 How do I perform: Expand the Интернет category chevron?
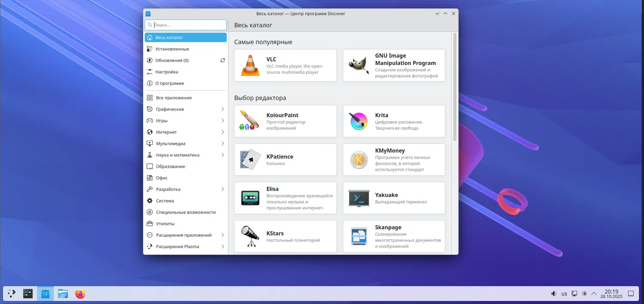pyautogui.click(x=223, y=132)
